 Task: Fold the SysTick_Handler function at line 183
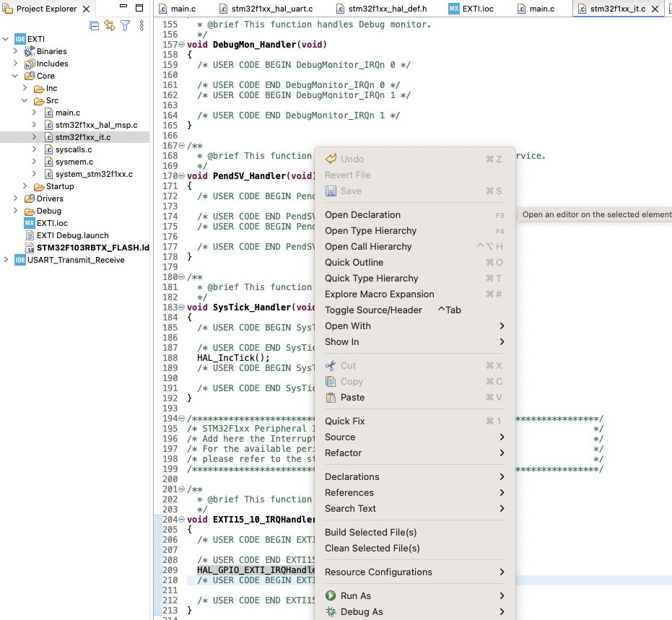183,307
